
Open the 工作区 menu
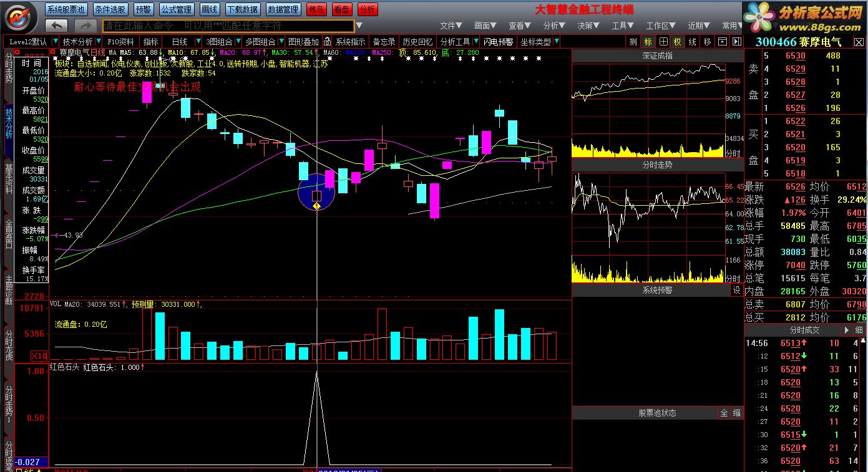point(661,26)
